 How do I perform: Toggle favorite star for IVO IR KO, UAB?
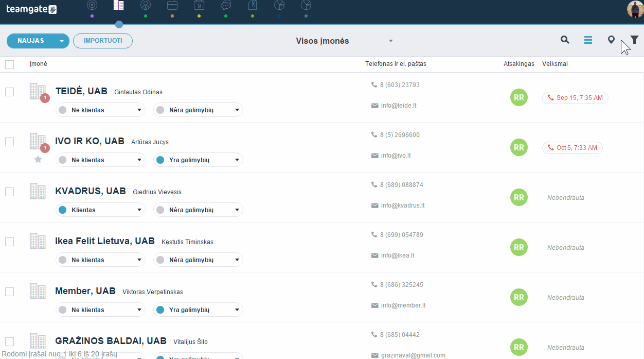[x=38, y=160]
